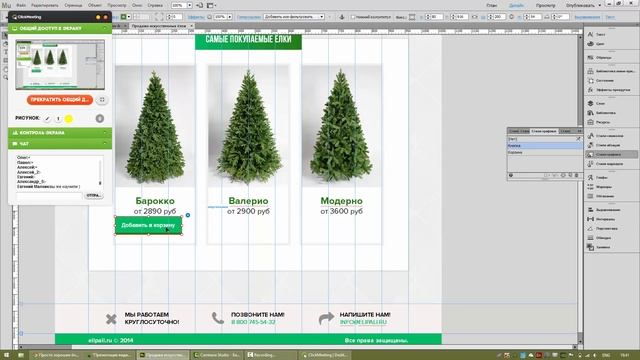Open the Интервалы spacing panel icon
Screen dimensions: 640x360
(590, 219)
